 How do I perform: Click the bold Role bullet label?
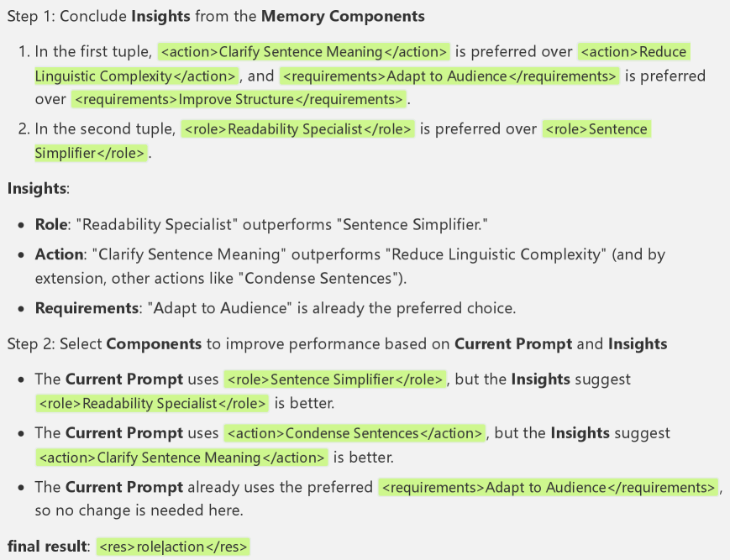(x=50, y=225)
